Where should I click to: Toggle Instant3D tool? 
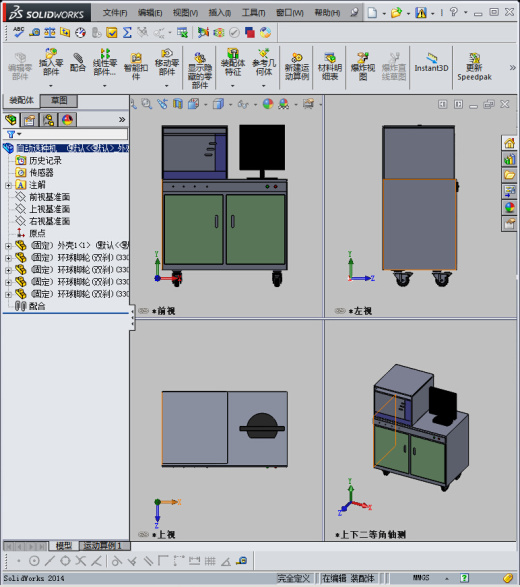coord(431,63)
